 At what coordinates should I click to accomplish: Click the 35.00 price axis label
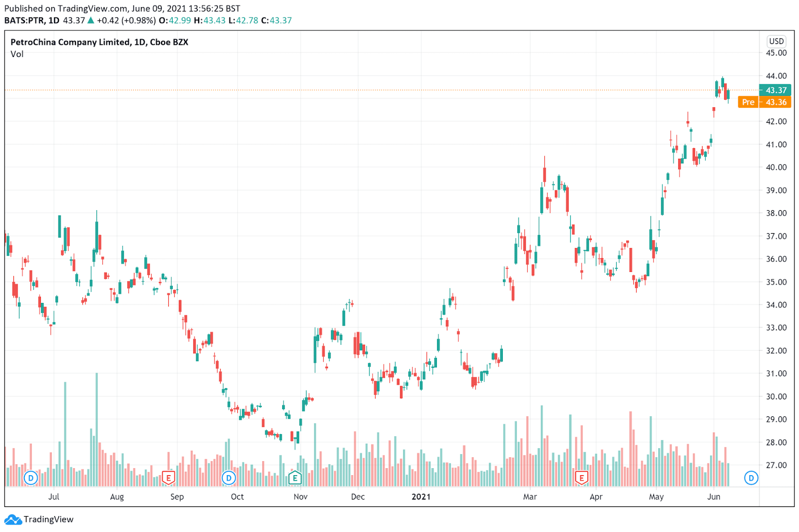coord(777,282)
